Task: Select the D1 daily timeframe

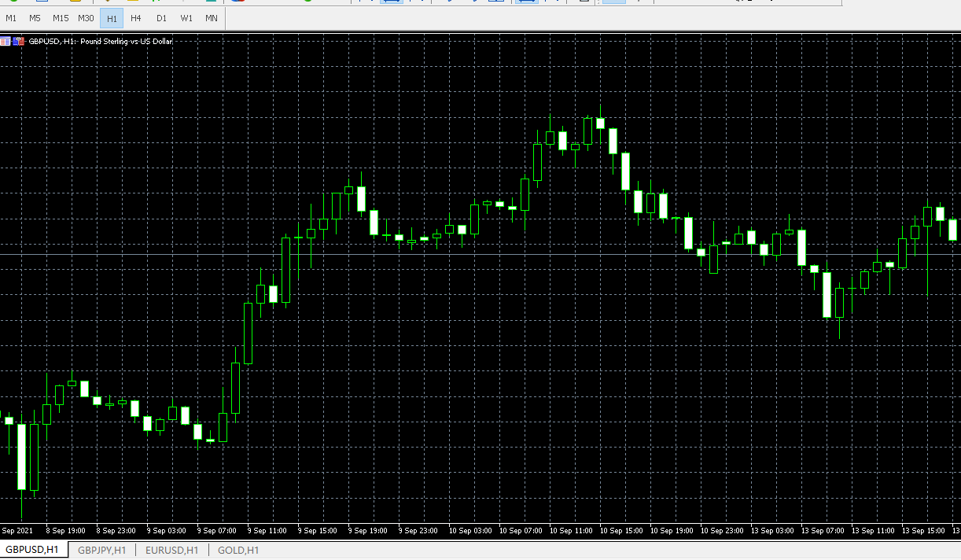Action: 161,18
